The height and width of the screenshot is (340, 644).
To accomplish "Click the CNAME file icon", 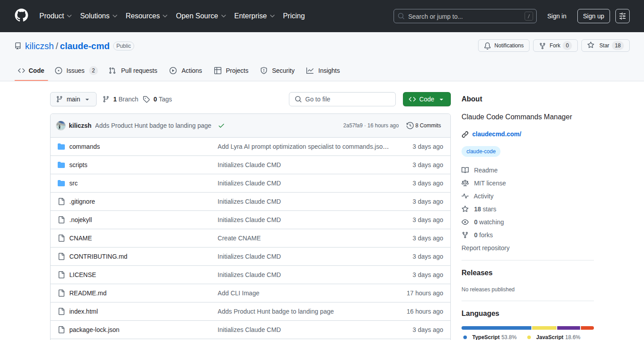I will tap(61, 238).
